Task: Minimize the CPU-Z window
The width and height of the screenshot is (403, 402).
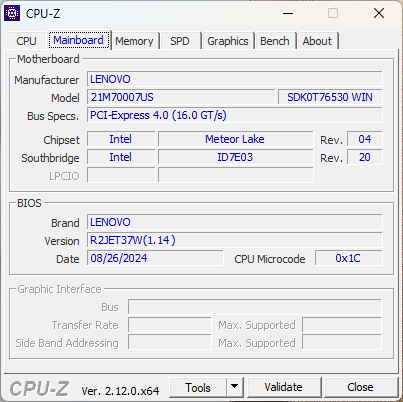Action: [288, 13]
